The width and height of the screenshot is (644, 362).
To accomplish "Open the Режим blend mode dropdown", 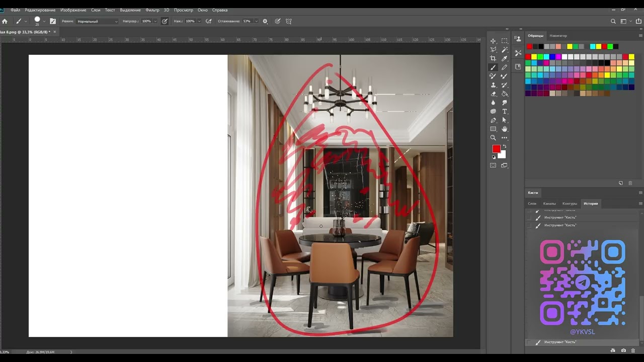I will click(98, 21).
